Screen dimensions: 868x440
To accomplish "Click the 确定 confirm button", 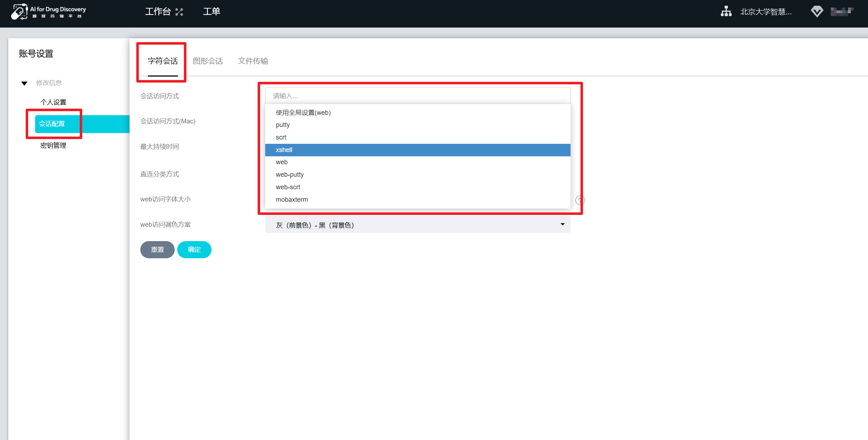I will [194, 250].
